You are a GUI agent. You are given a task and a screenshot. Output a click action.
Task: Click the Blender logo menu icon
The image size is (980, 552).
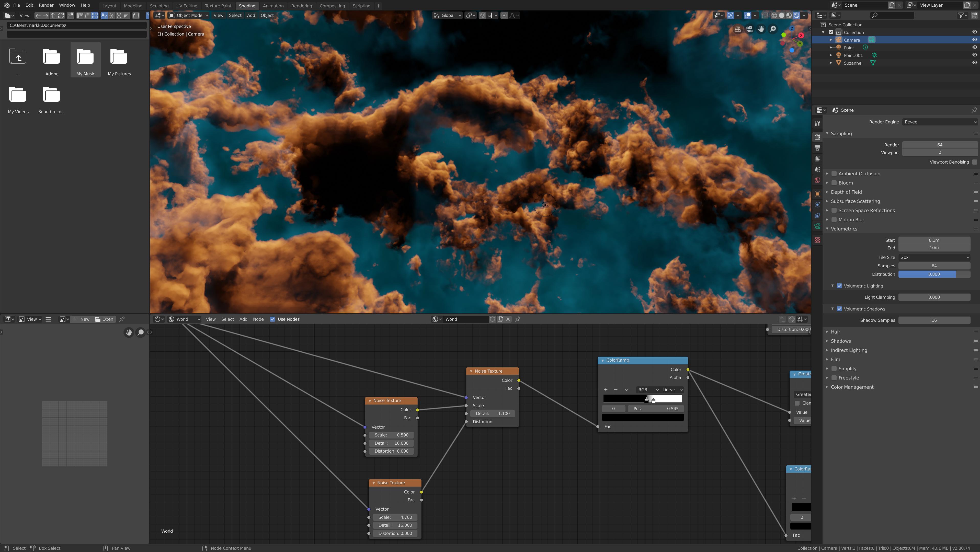coord(6,5)
